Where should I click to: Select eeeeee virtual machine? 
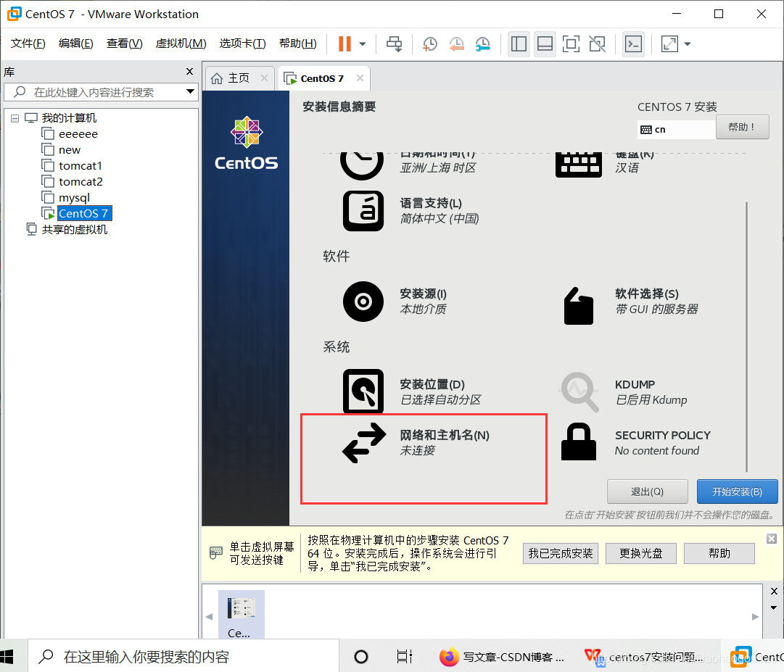78,134
